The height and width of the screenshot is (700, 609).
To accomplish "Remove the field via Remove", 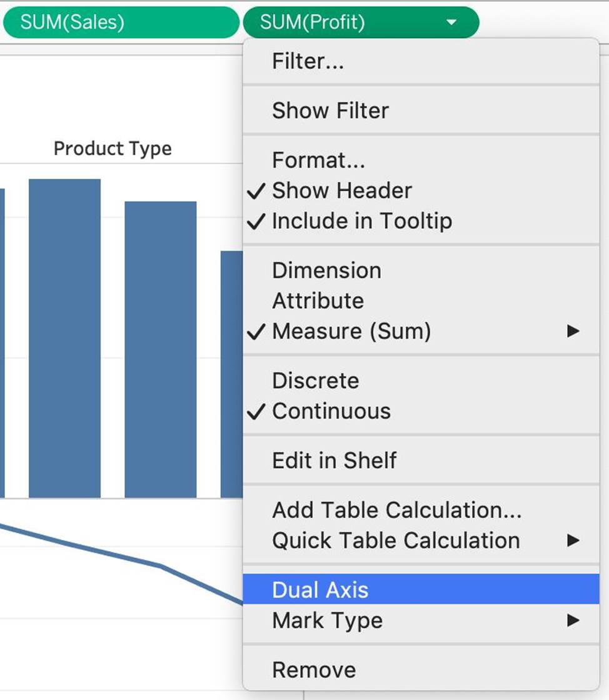I will (x=314, y=670).
